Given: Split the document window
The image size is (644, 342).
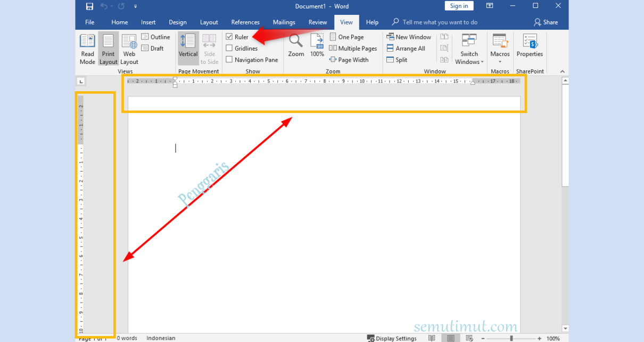Looking at the screenshot, I should coord(397,60).
